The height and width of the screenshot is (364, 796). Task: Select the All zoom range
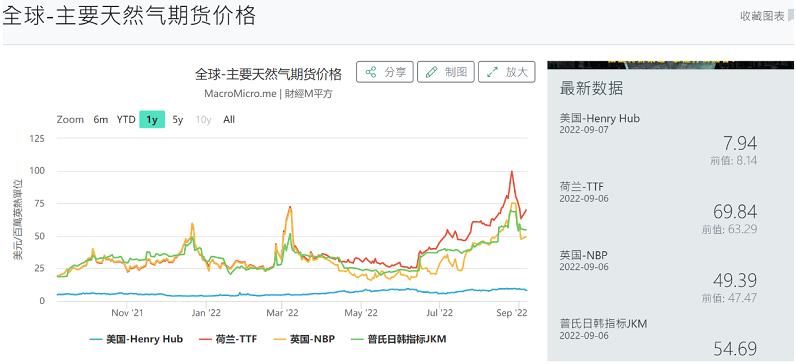pos(229,120)
